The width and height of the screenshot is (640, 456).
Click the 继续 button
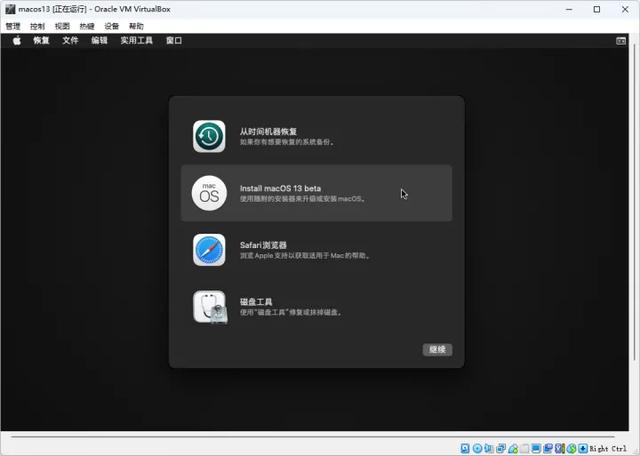(437, 349)
